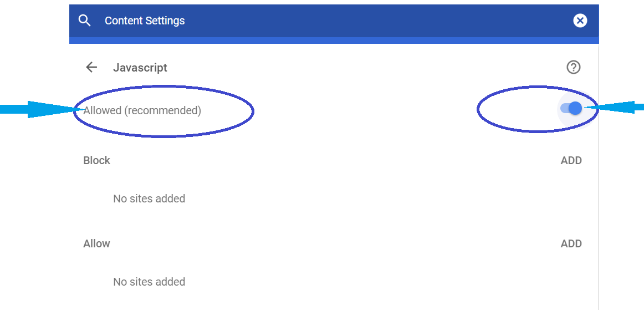Click the magnifying glass search icon
This screenshot has height=310, width=644.
pos(84,21)
